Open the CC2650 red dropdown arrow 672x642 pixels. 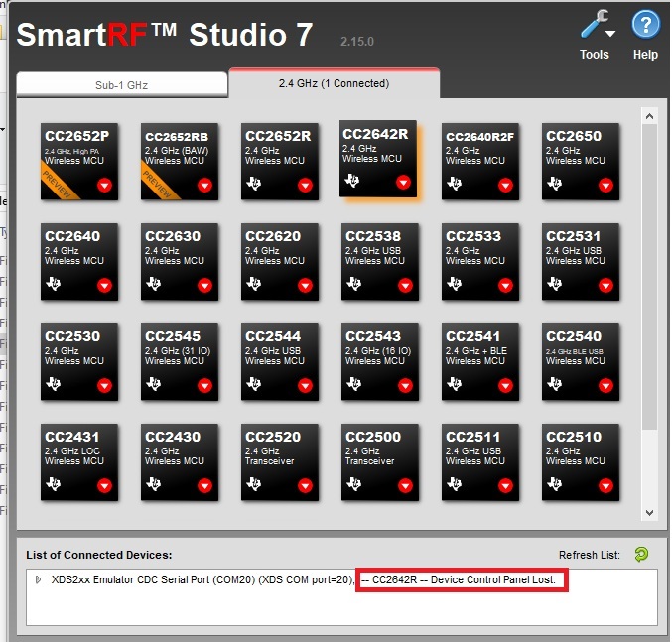pyautogui.click(x=606, y=185)
